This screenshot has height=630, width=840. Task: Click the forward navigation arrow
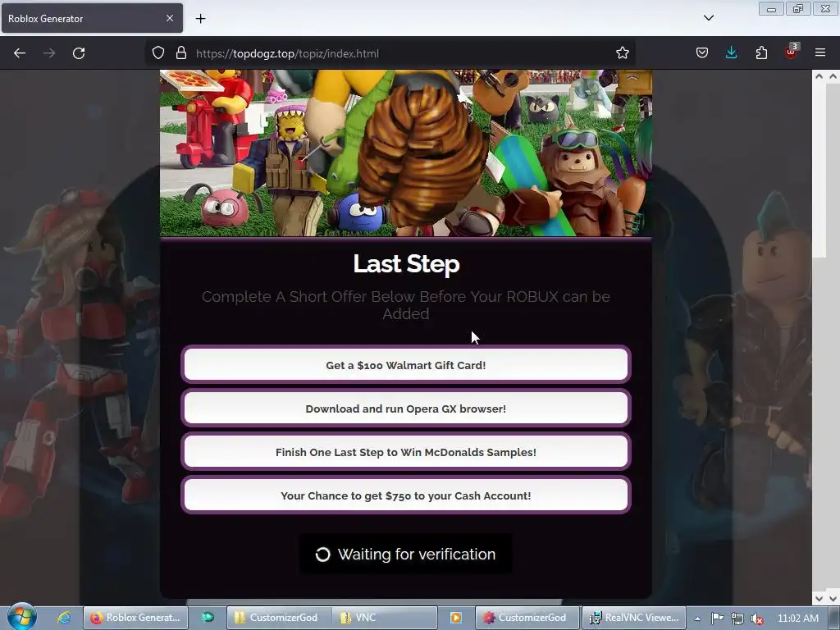pos(49,53)
